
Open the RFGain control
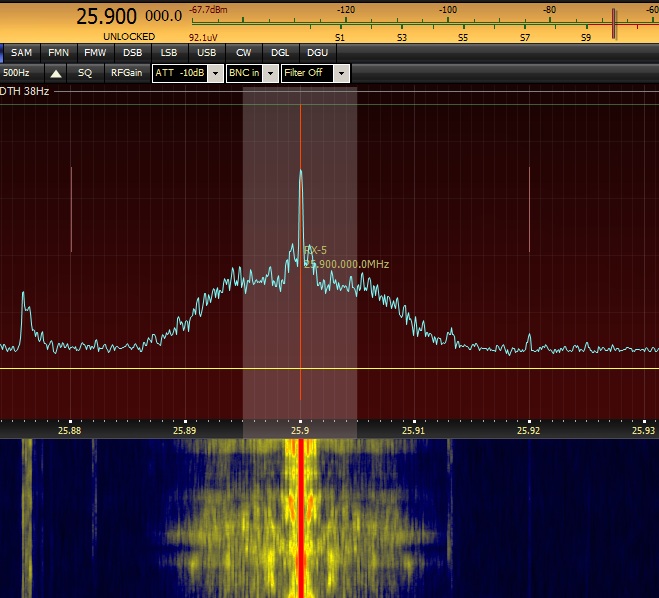tap(127, 73)
